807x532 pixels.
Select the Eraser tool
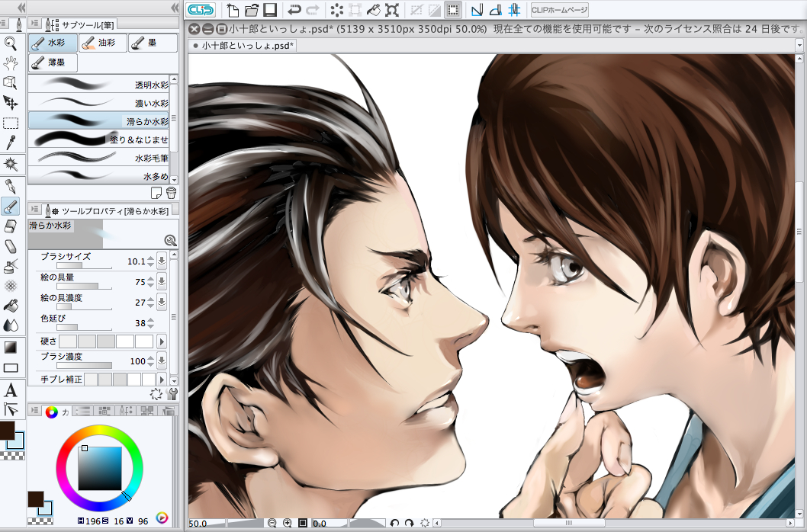(x=10, y=226)
